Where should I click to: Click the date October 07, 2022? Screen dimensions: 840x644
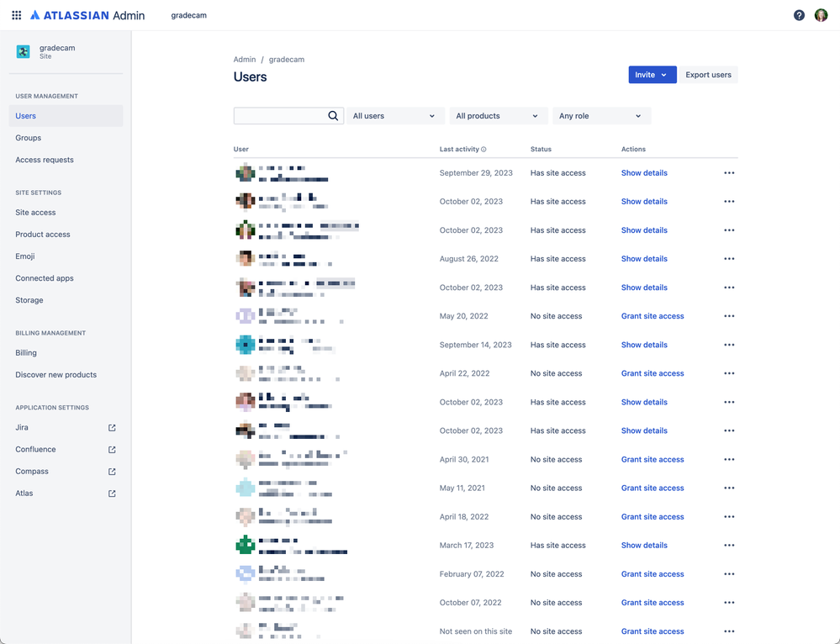tap(470, 603)
